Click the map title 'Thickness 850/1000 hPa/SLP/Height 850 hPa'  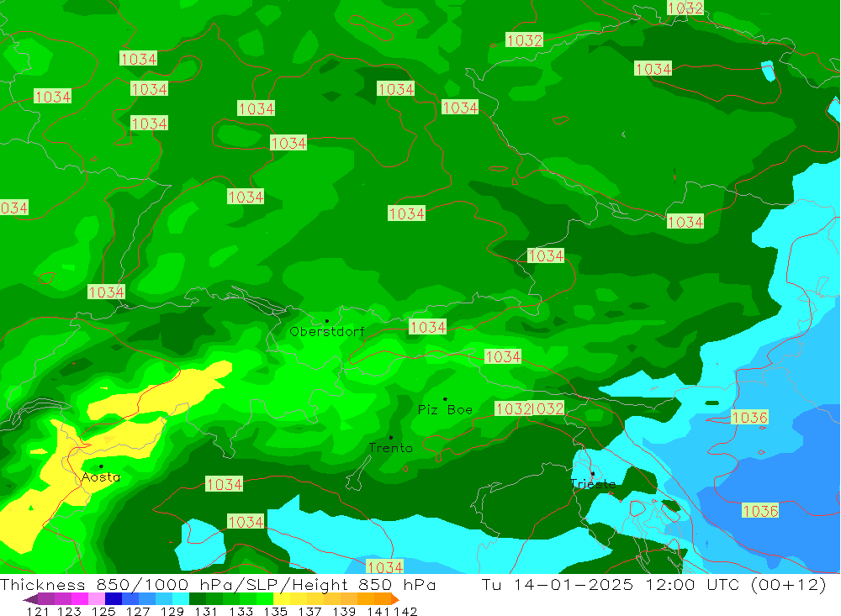[x=218, y=584]
